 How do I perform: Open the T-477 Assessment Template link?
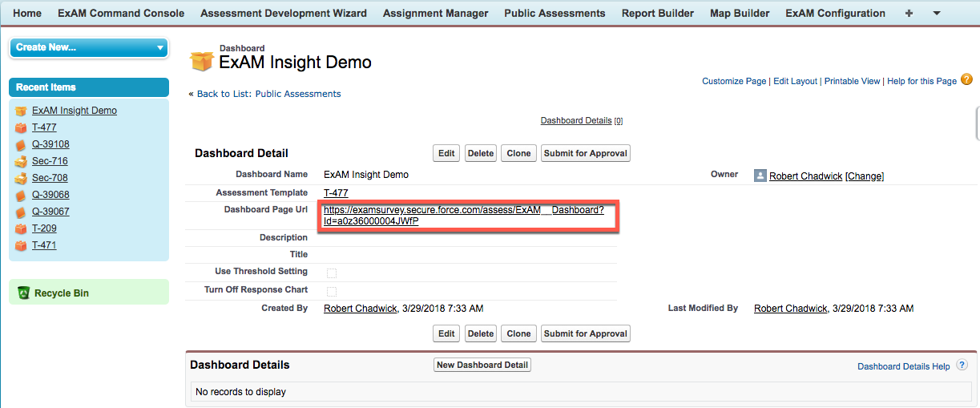pos(336,193)
